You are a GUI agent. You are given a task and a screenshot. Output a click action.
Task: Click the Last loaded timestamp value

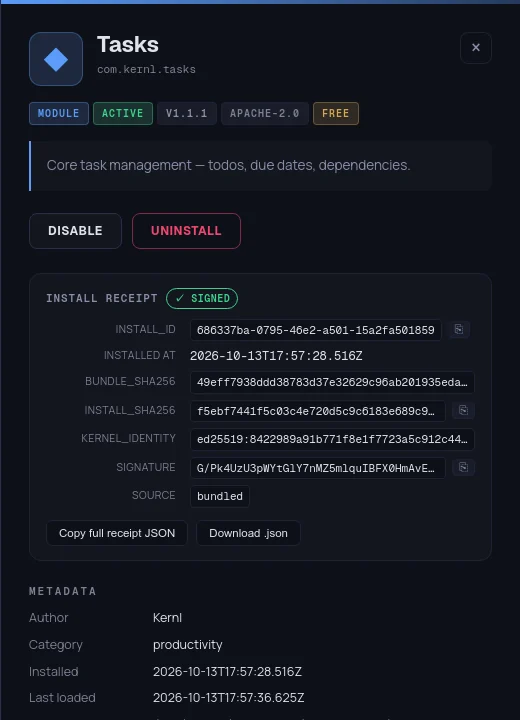coord(228,698)
